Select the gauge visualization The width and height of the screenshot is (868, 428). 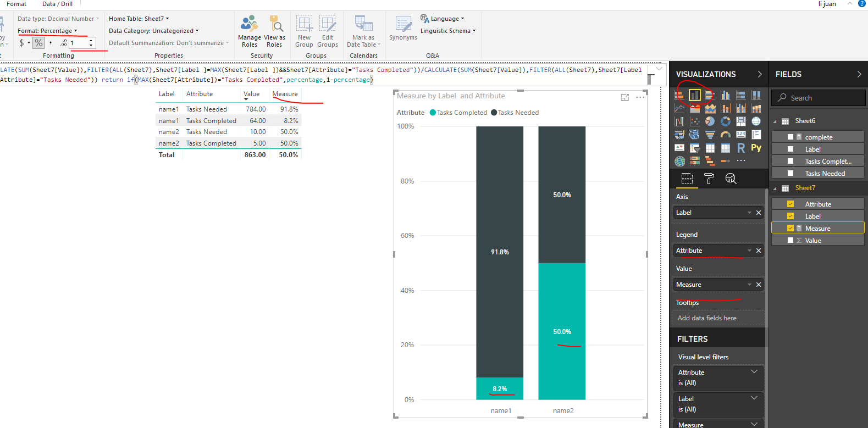726,135
